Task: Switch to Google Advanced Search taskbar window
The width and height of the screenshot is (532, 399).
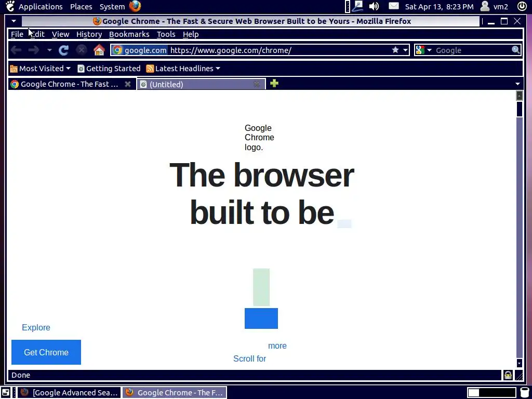Action: (69, 393)
